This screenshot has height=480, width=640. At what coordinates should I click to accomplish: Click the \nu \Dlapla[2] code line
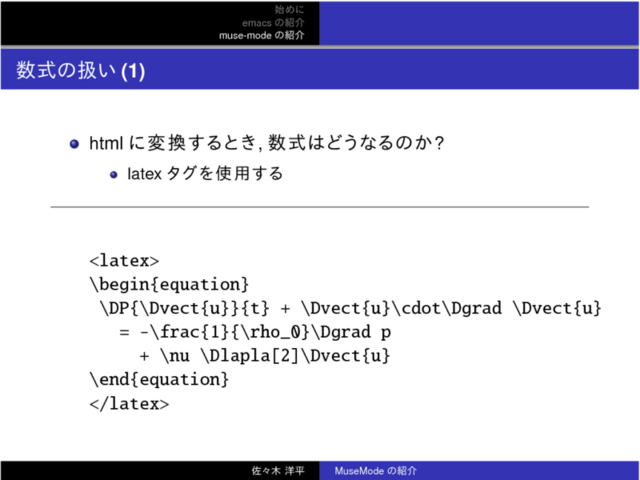263,357
